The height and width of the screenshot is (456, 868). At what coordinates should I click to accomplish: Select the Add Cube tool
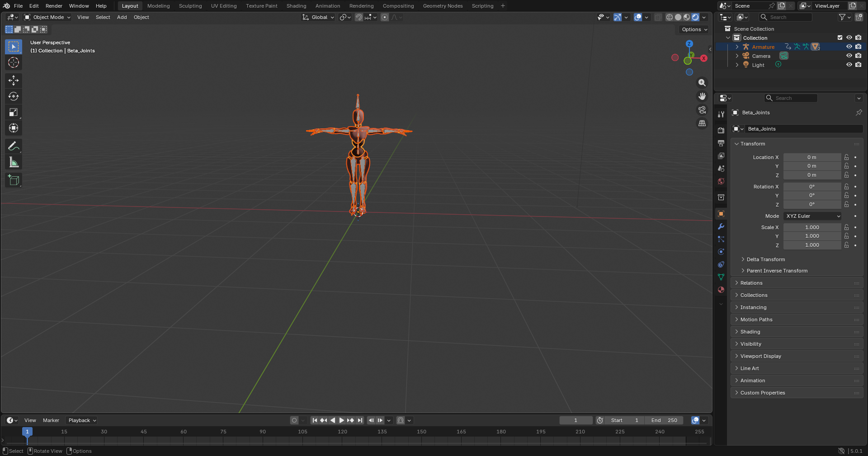[14, 180]
